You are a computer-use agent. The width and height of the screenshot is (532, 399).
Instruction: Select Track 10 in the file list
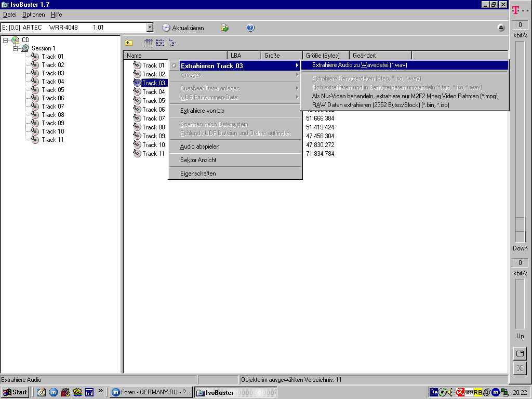pos(154,144)
